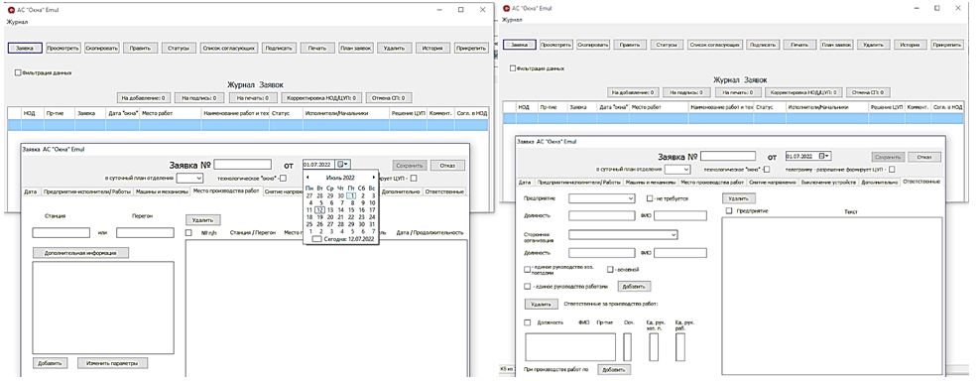This screenshot has width=980, height=381.
Task: Click 'Корректировка НОД/ЦУП: 0' filter in left window
Action: [x=322, y=97]
